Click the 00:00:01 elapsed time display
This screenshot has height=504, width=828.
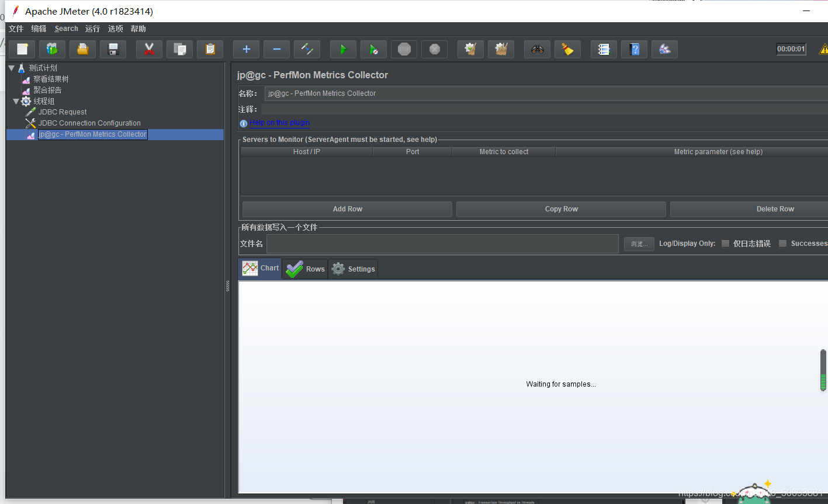pyautogui.click(x=791, y=49)
